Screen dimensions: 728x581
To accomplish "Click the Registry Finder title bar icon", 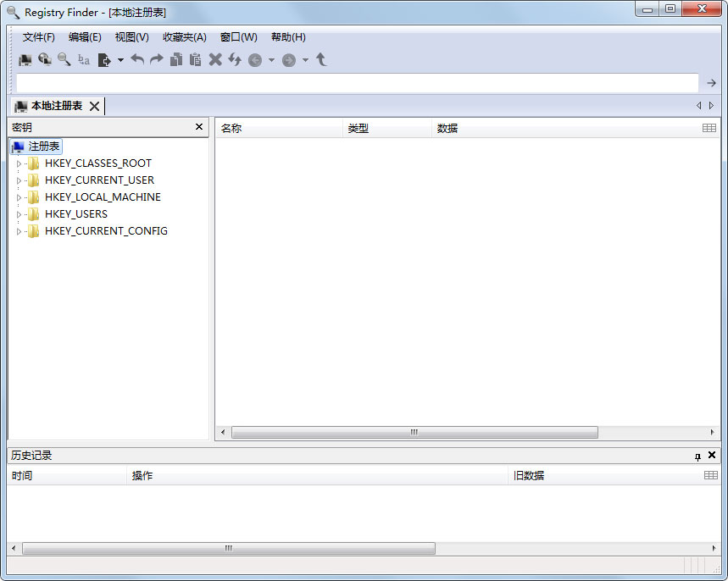I will pos(13,13).
